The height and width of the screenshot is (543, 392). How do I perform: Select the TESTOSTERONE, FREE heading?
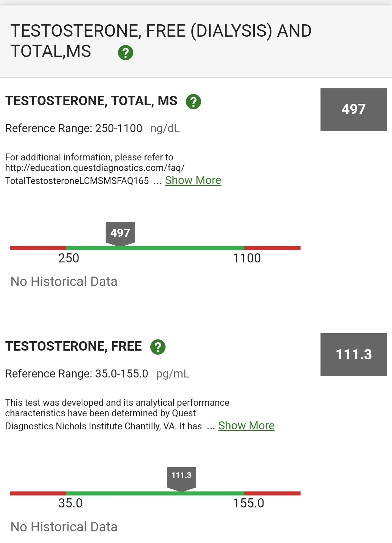73,346
